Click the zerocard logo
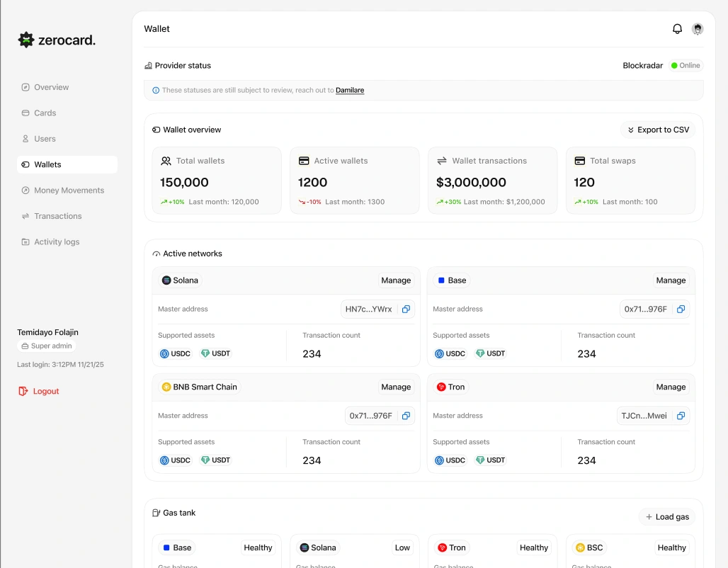Screen dimensions: 728x568 (x=57, y=40)
